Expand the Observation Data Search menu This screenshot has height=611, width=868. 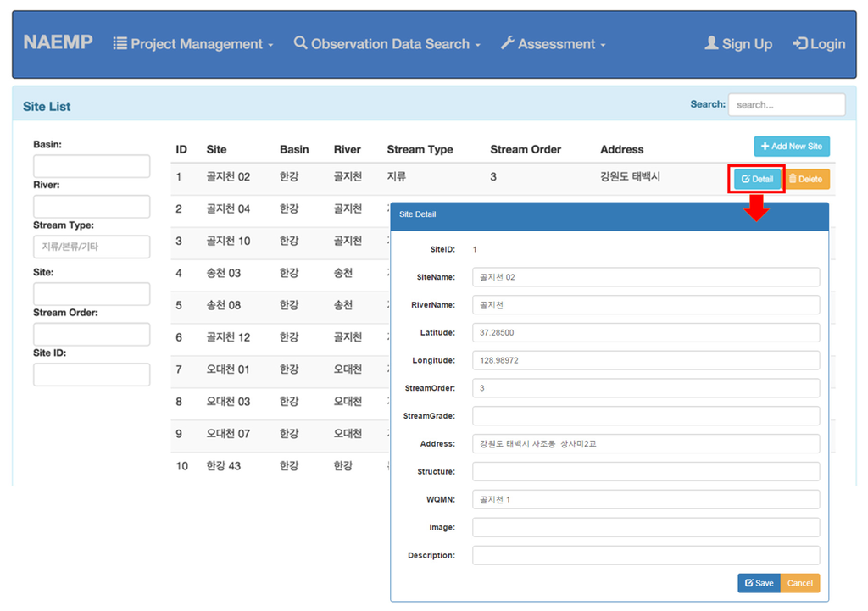pyautogui.click(x=387, y=44)
